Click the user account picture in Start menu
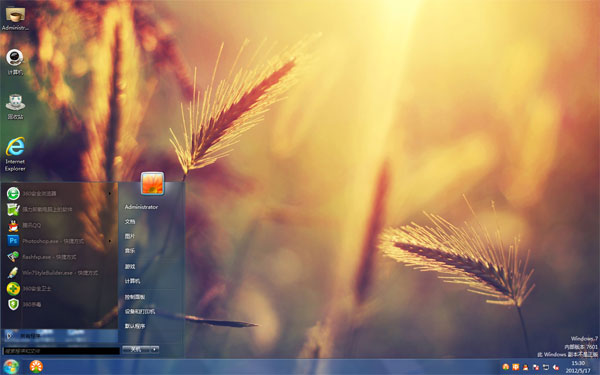The height and width of the screenshot is (375, 600). pyautogui.click(x=152, y=184)
